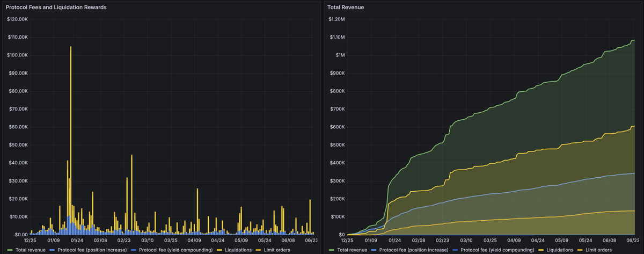Click the $70.00K y-axis label
Screen dimensions: 644x254
[x=18, y=109]
